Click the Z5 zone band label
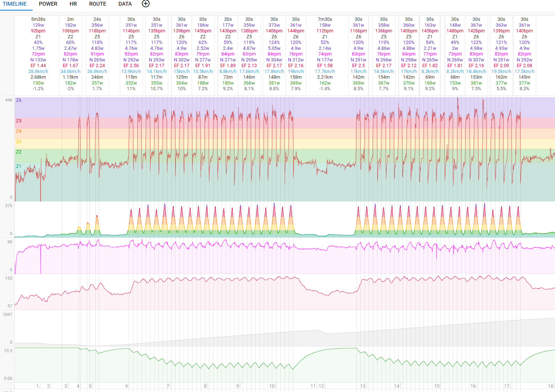The height and width of the screenshot is (392, 555). [x=19, y=121]
